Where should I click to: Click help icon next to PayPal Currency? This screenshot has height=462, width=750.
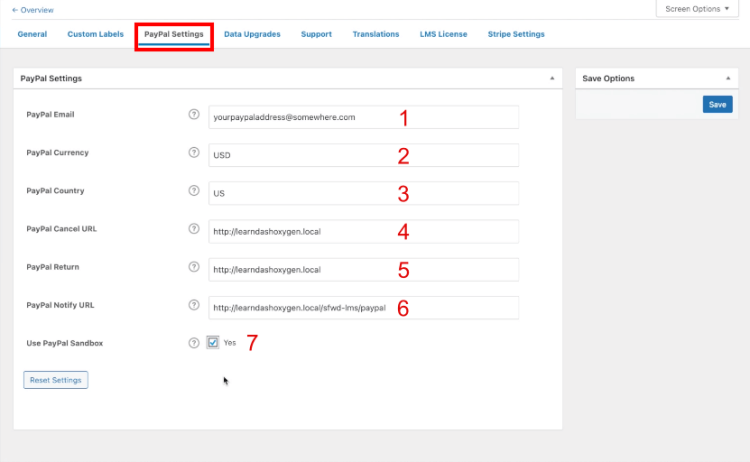(194, 153)
